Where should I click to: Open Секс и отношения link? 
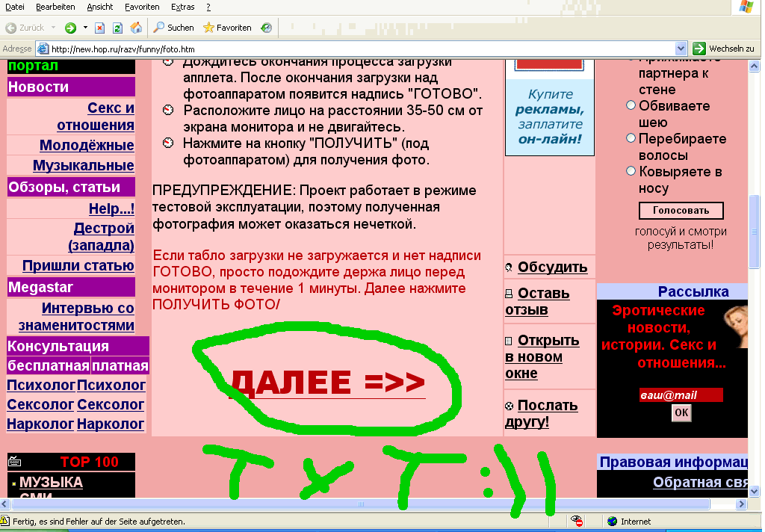coord(96,116)
